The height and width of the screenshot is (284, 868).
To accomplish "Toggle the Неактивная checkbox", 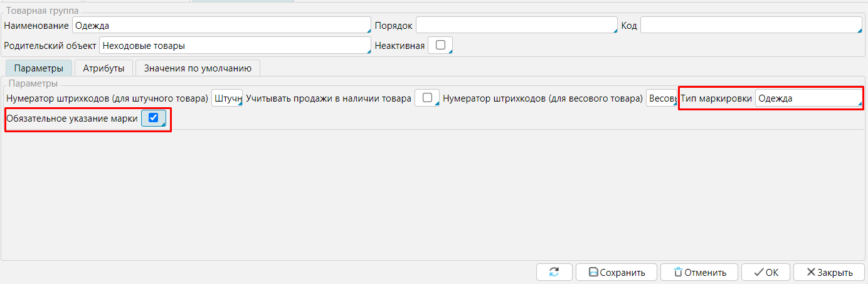I will point(440,45).
